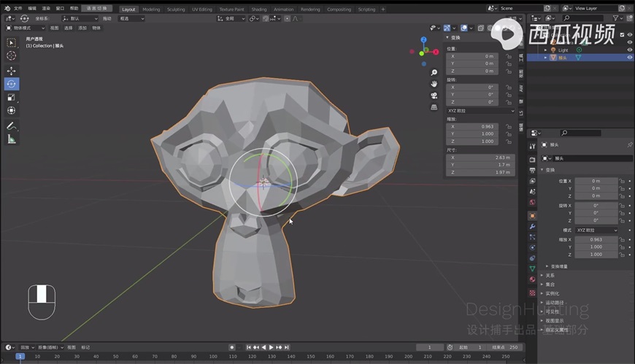
Task: Open the 全局 transform orientation dropdown
Action: coord(231,19)
